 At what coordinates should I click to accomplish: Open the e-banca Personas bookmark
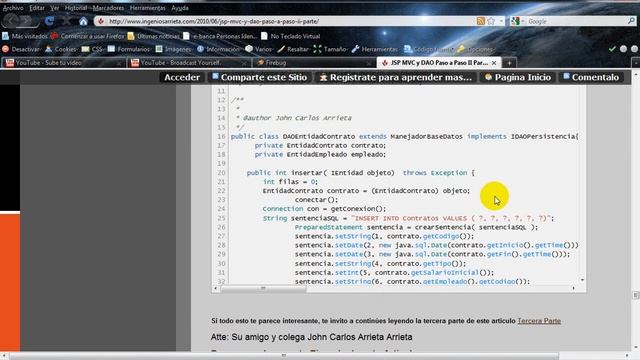(220, 36)
